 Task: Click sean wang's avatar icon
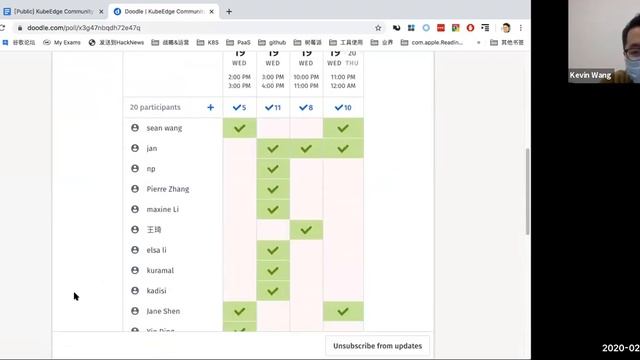tap(135, 128)
